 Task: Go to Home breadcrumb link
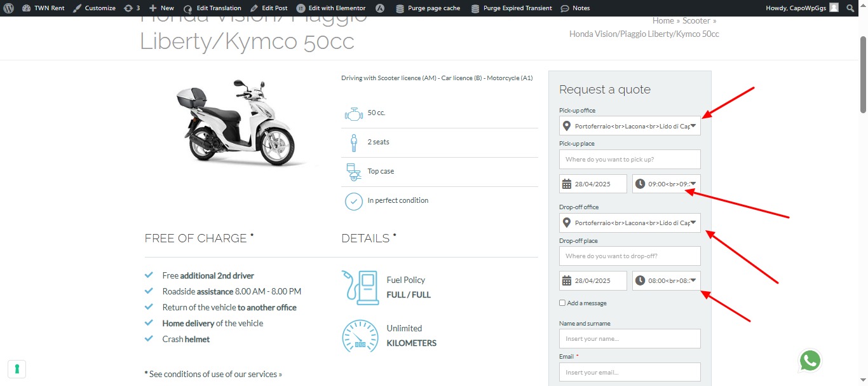[663, 21]
